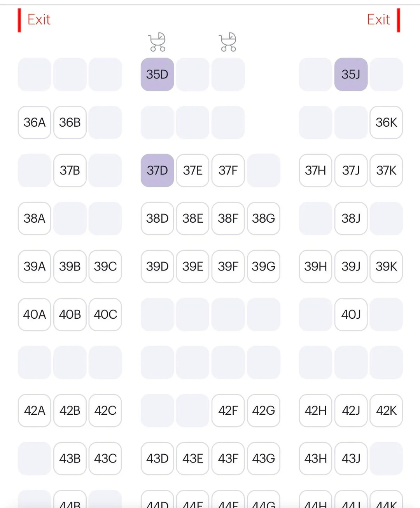Click the bassinet icon above seat 35D
Screen dimensions: 420x508
pos(157,42)
